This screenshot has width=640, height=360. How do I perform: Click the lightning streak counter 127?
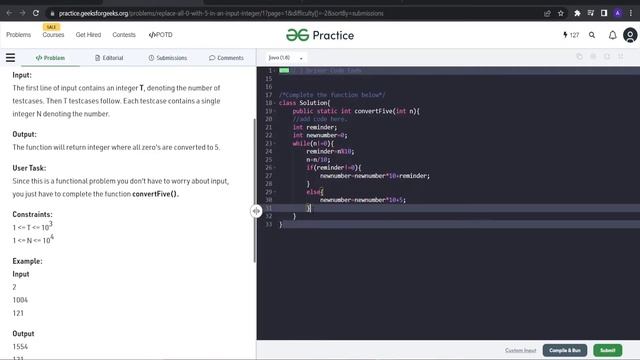coord(571,35)
